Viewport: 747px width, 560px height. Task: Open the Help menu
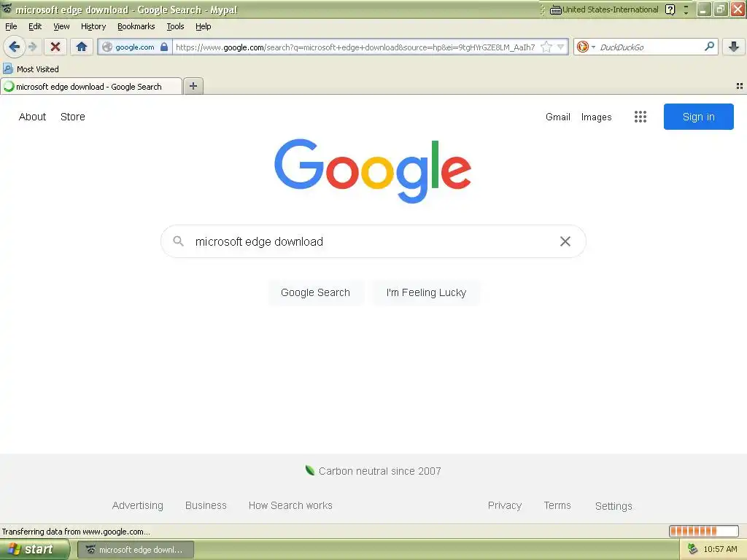pos(204,26)
